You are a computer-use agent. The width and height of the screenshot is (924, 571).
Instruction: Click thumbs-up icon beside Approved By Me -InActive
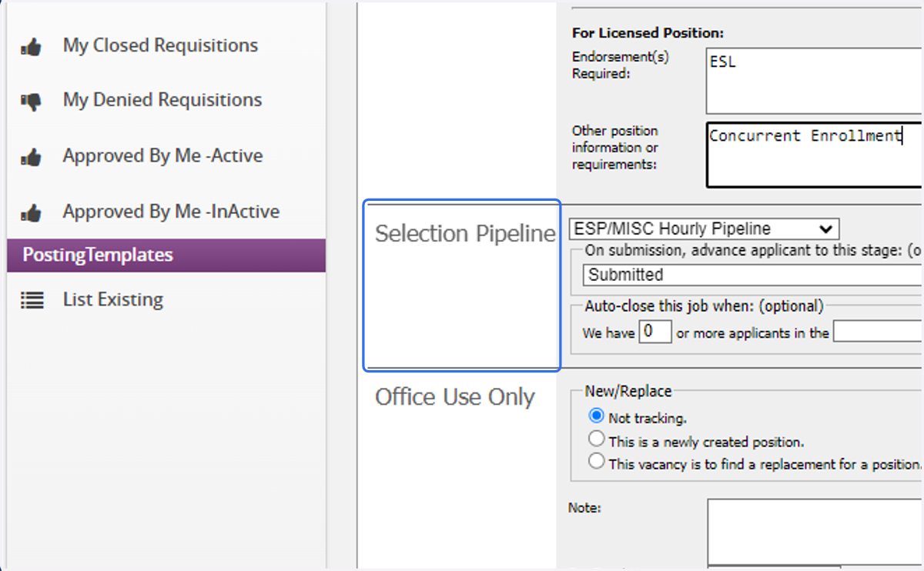(31, 212)
